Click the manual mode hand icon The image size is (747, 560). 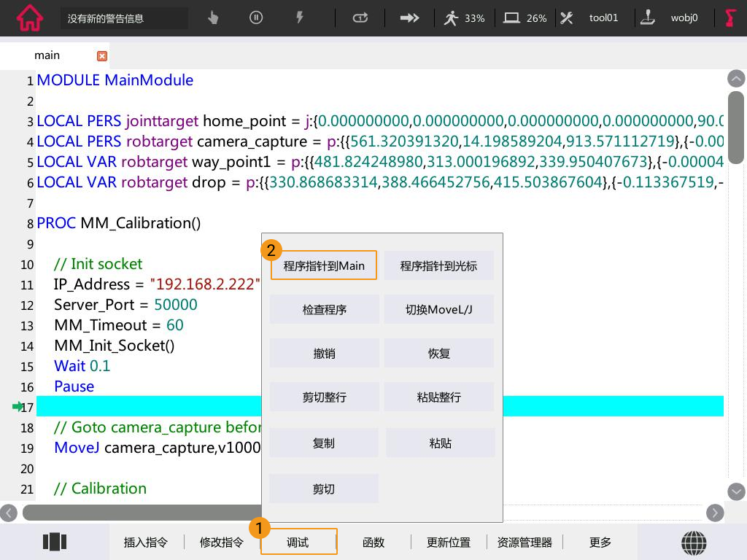pos(213,18)
